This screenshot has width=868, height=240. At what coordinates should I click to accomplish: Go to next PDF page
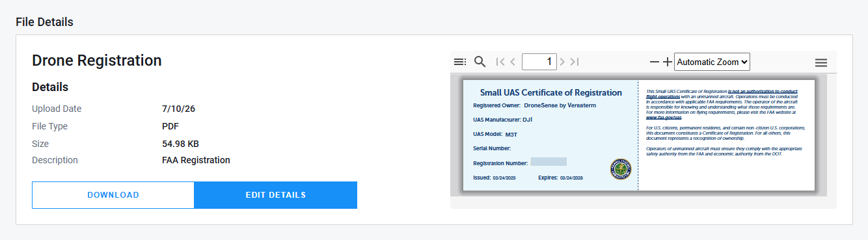click(x=562, y=62)
